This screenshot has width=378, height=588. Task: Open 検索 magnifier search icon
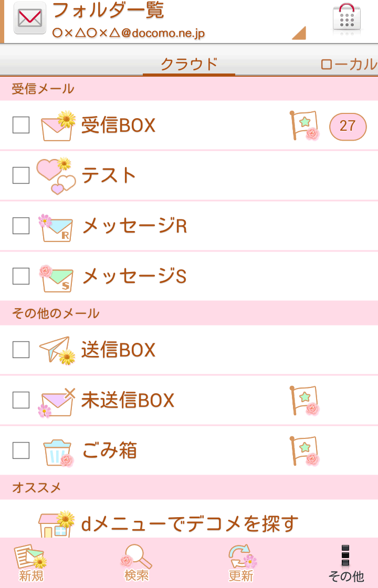point(136,563)
